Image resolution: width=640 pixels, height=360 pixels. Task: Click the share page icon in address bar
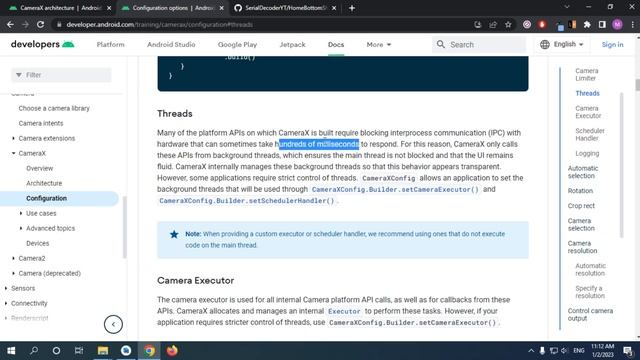coord(493,25)
